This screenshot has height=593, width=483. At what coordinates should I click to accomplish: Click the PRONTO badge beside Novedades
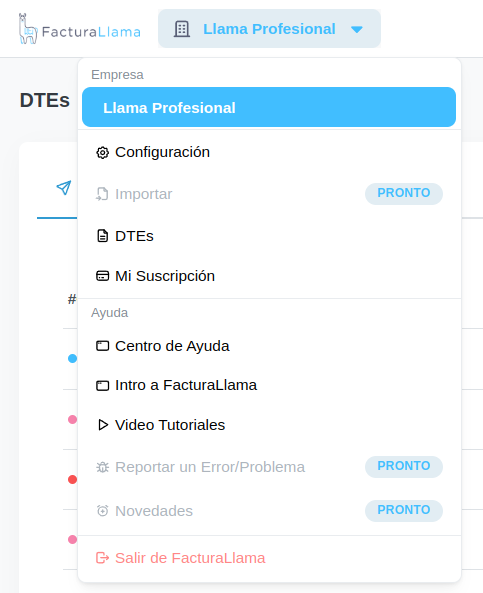404,510
